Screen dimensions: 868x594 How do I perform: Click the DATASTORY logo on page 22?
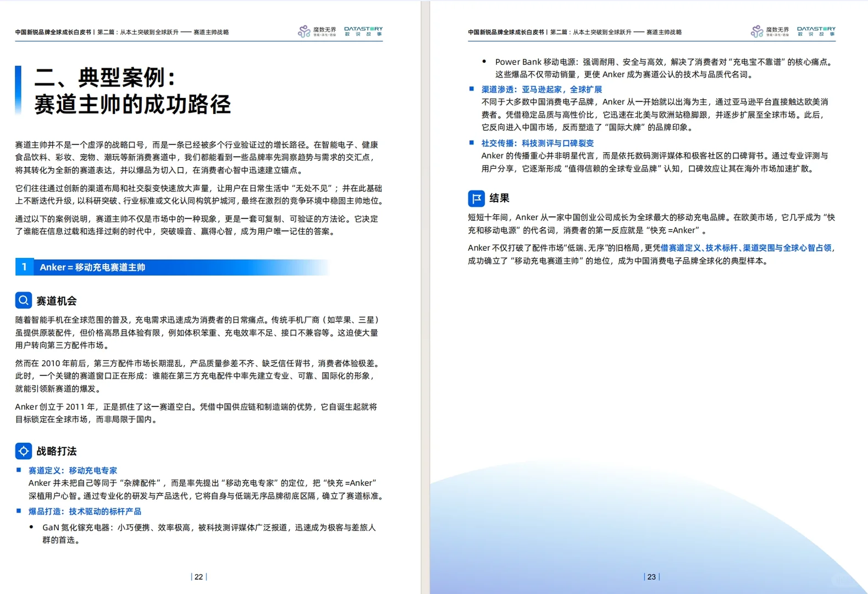pos(363,31)
